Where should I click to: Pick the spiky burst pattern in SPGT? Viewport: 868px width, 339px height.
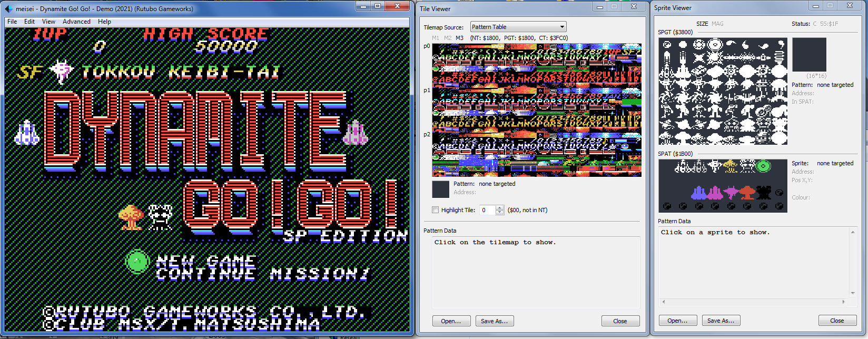click(x=715, y=58)
